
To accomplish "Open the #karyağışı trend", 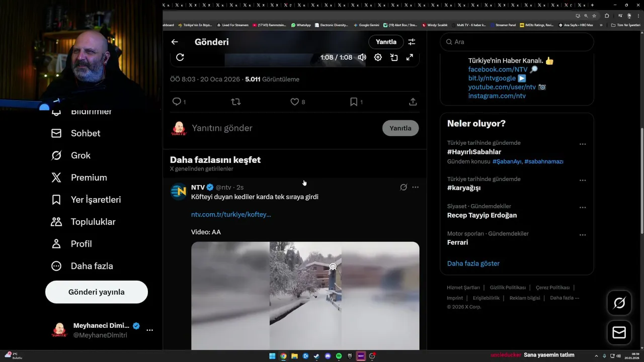I will point(464,188).
